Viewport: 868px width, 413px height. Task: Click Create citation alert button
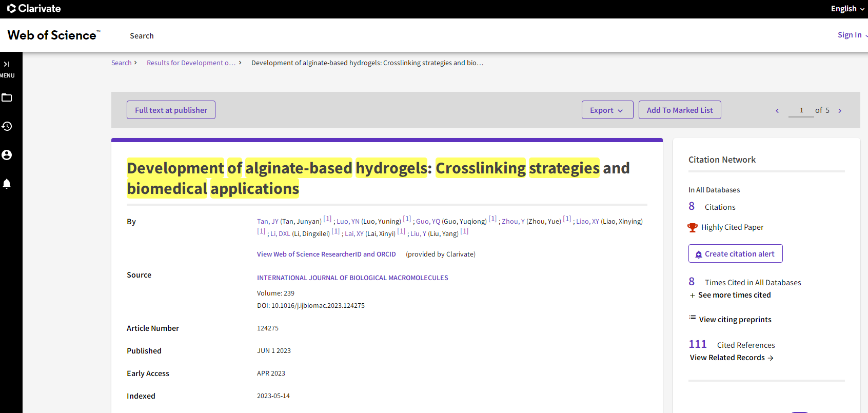tap(735, 254)
